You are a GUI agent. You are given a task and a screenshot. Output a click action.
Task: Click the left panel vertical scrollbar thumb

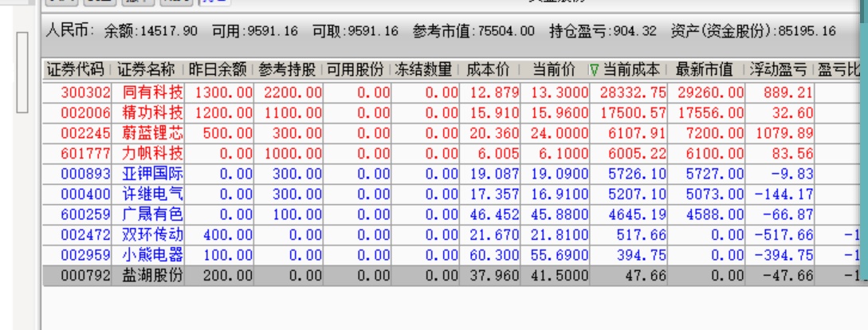(22, 73)
